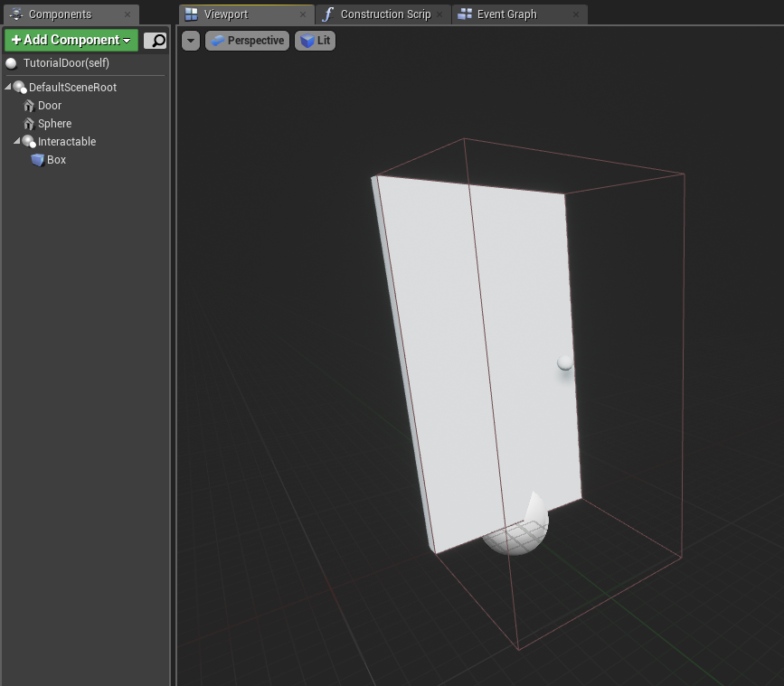Click the Sphere static mesh icon

[x=29, y=124]
